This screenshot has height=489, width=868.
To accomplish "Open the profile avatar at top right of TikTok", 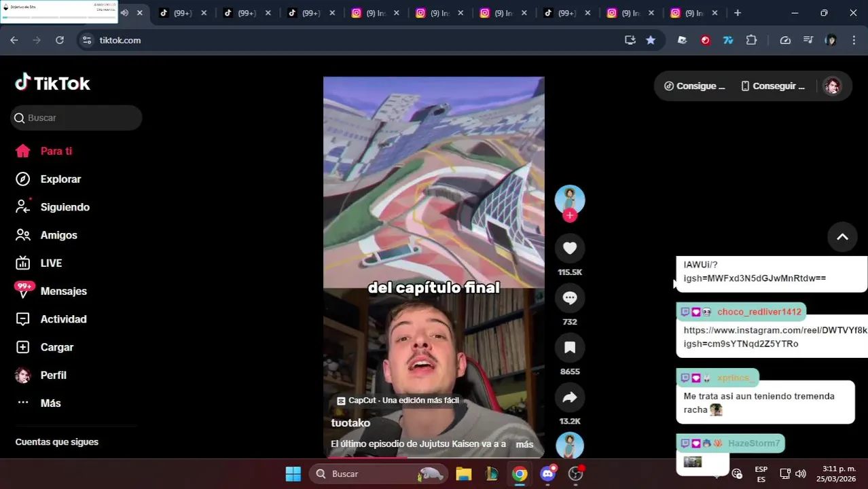I will [x=832, y=86].
